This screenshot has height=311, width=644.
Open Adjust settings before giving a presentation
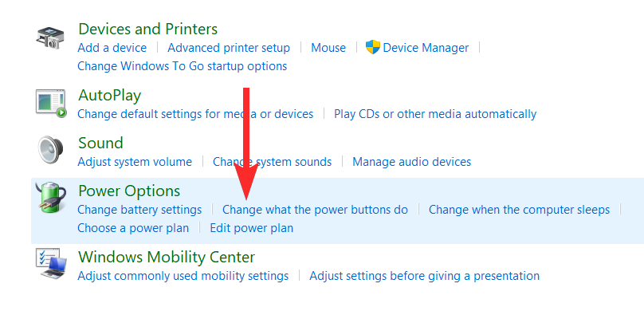(424, 276)
